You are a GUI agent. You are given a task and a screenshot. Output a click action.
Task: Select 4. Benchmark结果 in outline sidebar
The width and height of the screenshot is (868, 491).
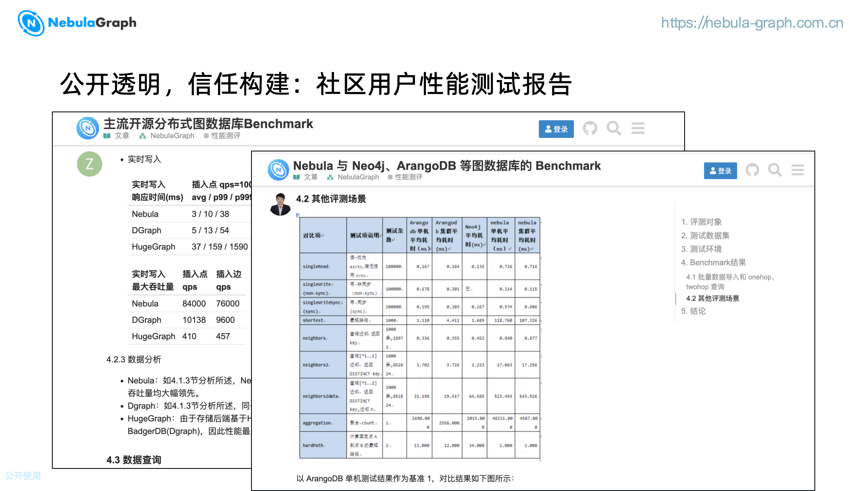coord(713,263)
